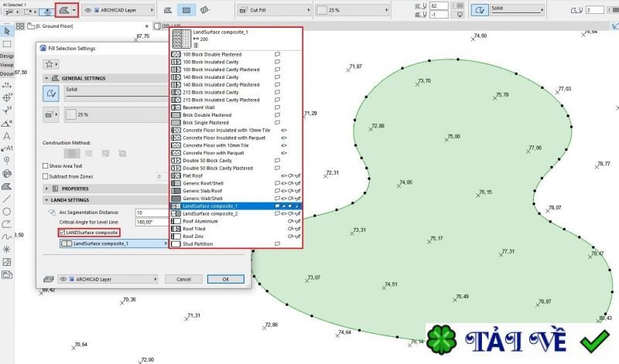Enable the Show Area Text checkbox
Screen dimensions: 619x364
[x=45, y=165]
